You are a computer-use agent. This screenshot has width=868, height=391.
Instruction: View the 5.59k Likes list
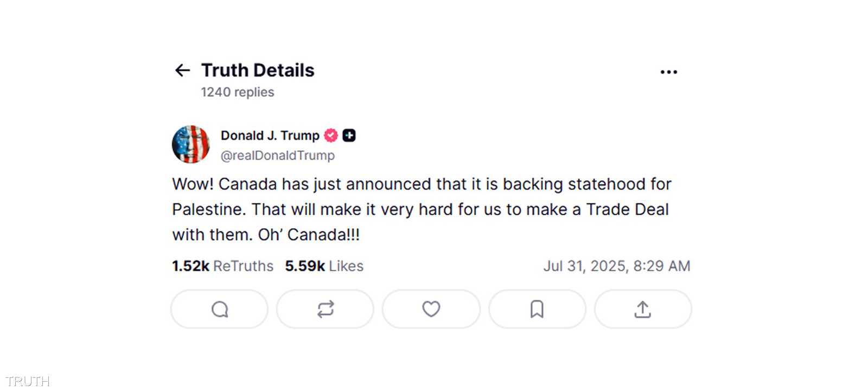(324, 266)
